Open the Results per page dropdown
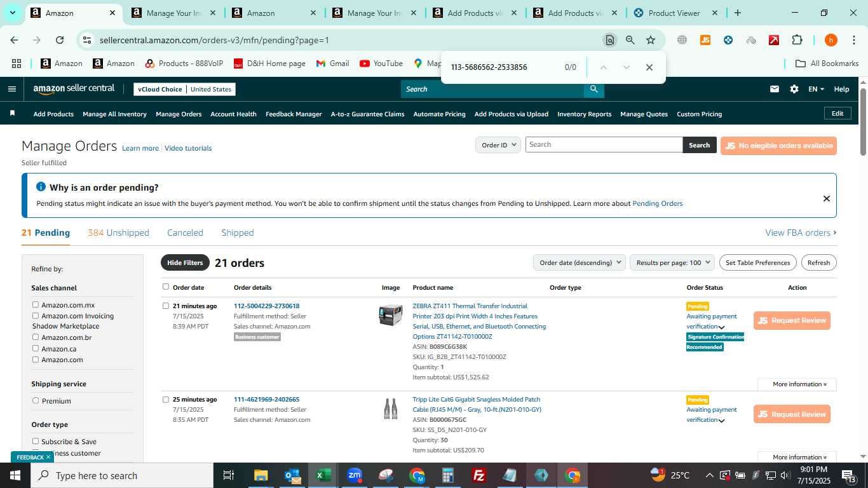868x488 pixels. (x=672, y=262)
